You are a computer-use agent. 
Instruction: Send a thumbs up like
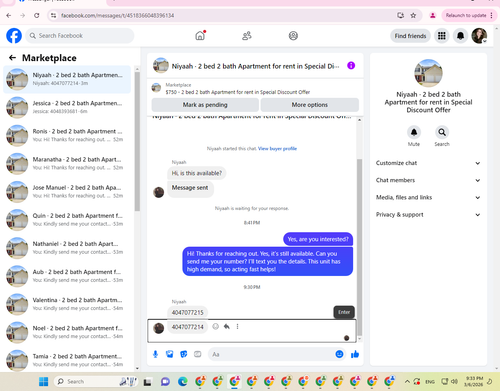coord(355,354)
